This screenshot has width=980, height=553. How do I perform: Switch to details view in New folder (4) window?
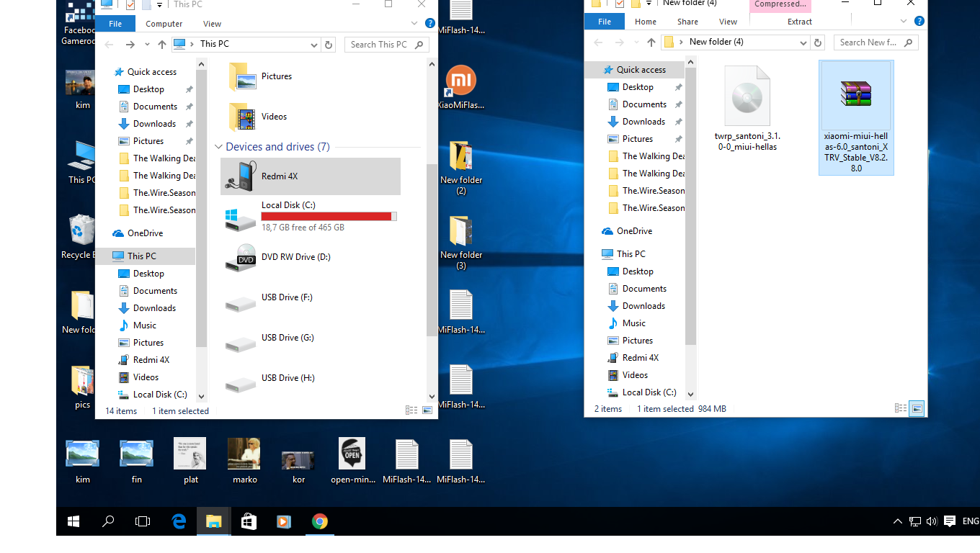tap(901, 408)
